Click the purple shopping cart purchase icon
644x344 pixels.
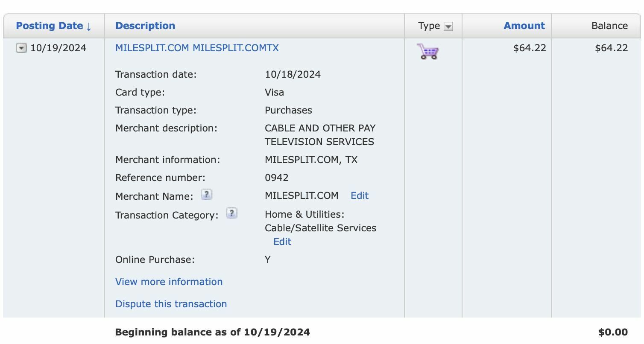[x=427, y=52]
